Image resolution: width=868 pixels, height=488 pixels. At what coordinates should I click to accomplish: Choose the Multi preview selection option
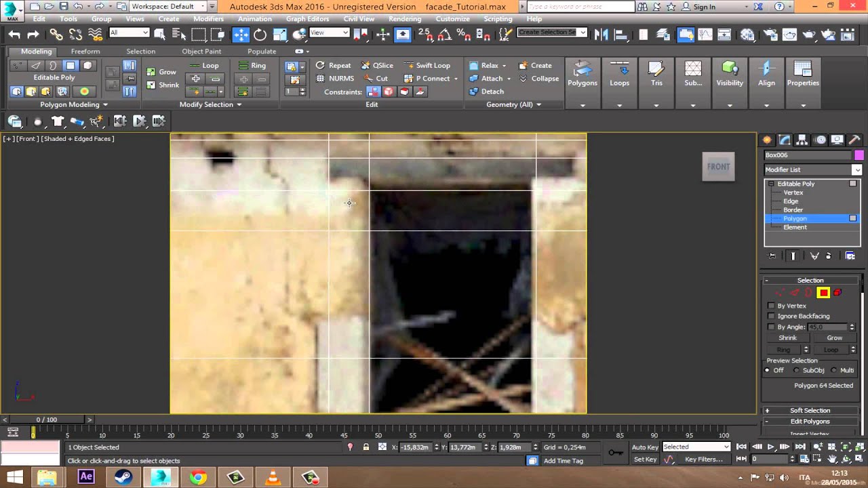tap(834, 370)
